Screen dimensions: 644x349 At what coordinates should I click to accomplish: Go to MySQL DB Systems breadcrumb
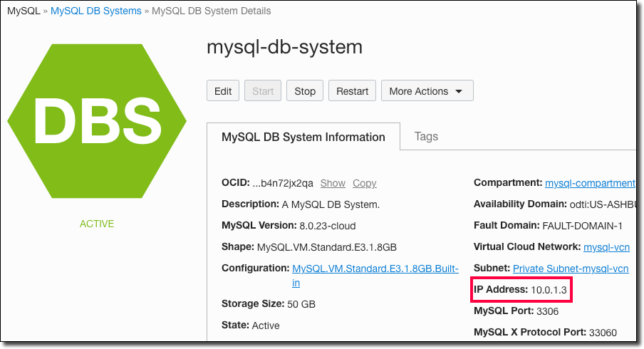(96, 11)
